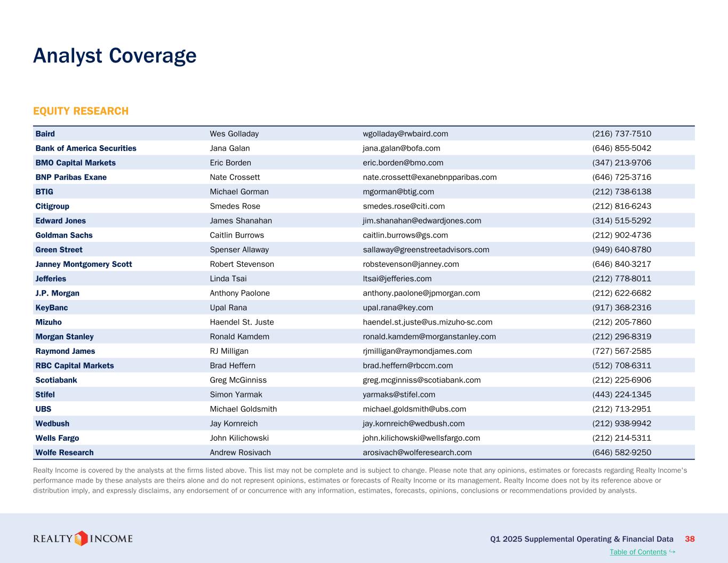This screenshot has width=728, height=563.
Task: Click the Analyst Coverage page title
Action: (115, 55)
